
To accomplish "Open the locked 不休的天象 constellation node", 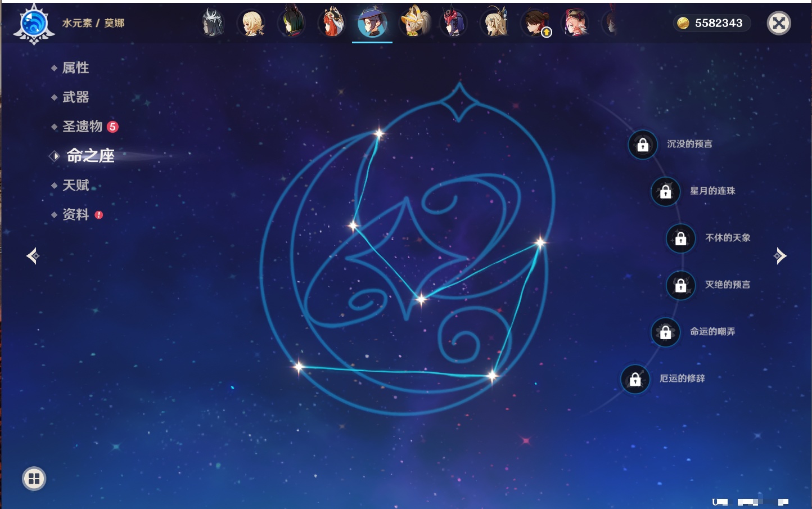I will [680, 238].
